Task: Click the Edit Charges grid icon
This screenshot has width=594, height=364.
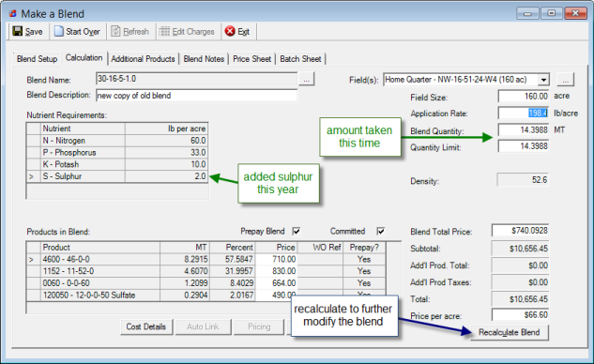Action: coord(164,31)
